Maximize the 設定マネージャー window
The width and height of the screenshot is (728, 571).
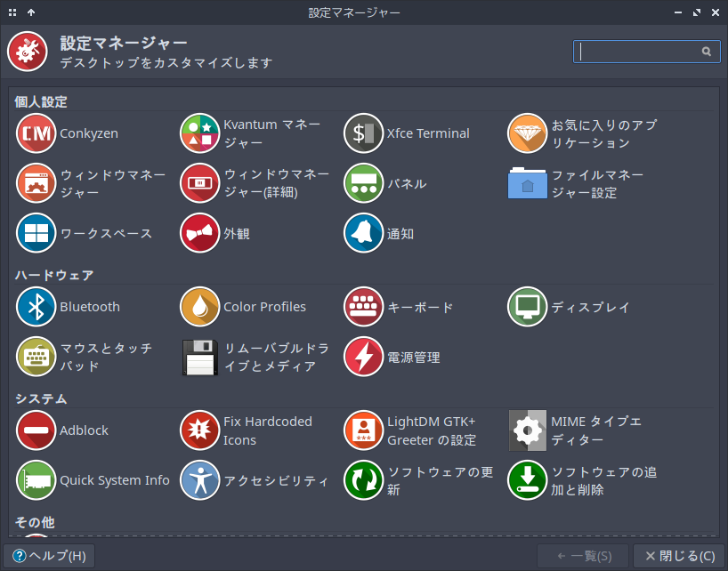pyautogui.click(x=697, y=12)
